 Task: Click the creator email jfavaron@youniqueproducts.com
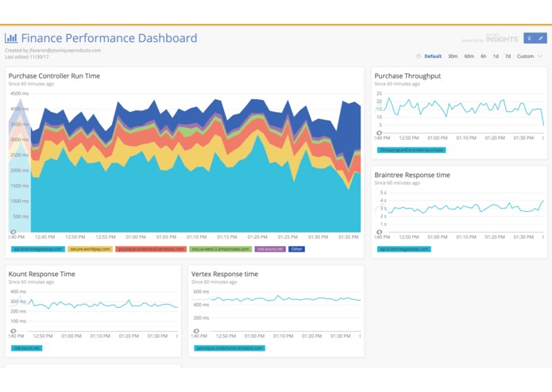[65, 50]
